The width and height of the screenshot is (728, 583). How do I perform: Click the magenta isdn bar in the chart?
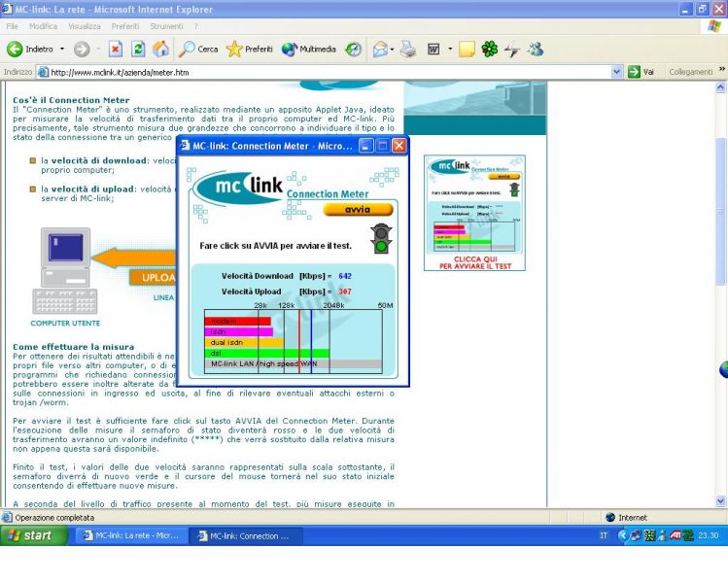click(239, 332)
